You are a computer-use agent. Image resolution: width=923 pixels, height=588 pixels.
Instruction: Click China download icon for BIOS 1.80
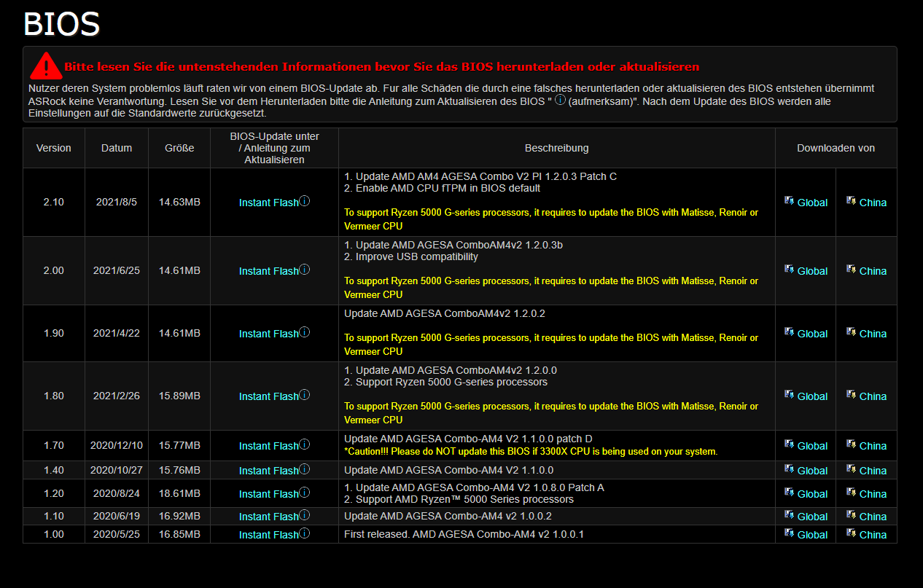pos(851,394)
